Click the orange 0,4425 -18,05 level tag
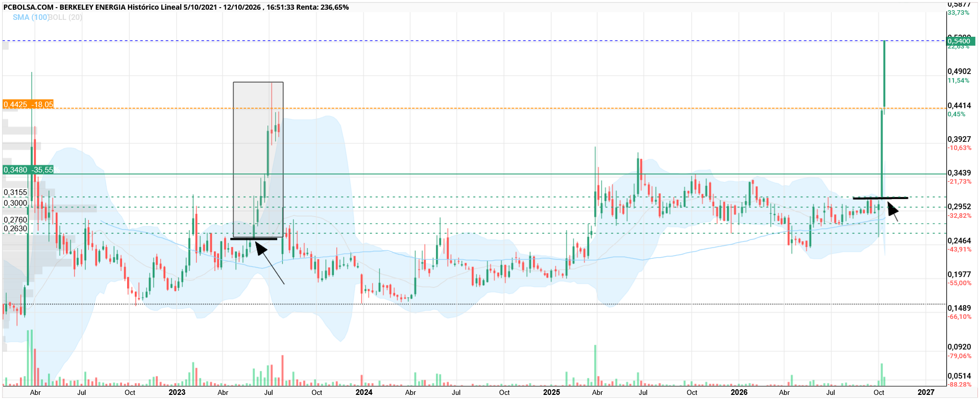This screenshot has height=400, width=980. point(28,105)
